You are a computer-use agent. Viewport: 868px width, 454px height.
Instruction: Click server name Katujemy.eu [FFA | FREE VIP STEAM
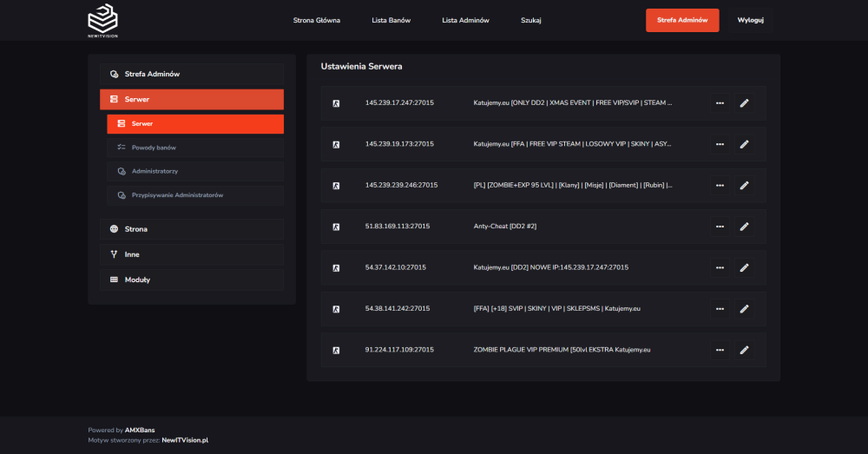[572, 144]
